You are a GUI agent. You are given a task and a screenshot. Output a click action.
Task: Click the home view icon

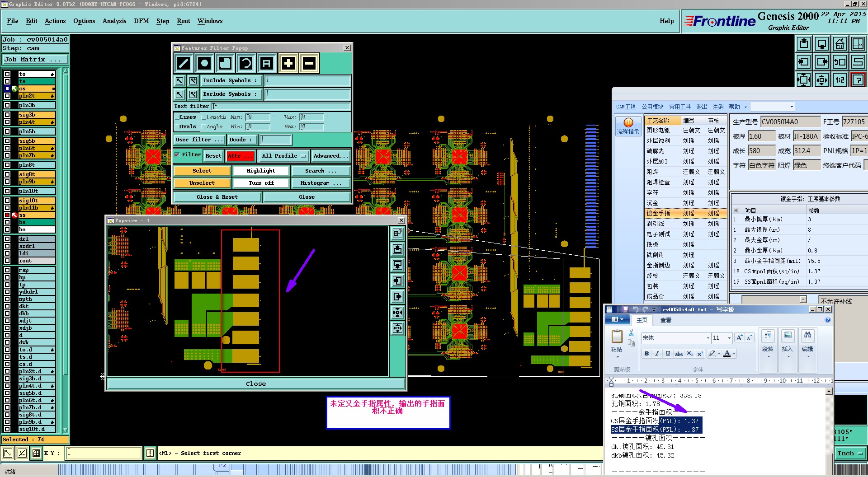(x=840, y=44)
